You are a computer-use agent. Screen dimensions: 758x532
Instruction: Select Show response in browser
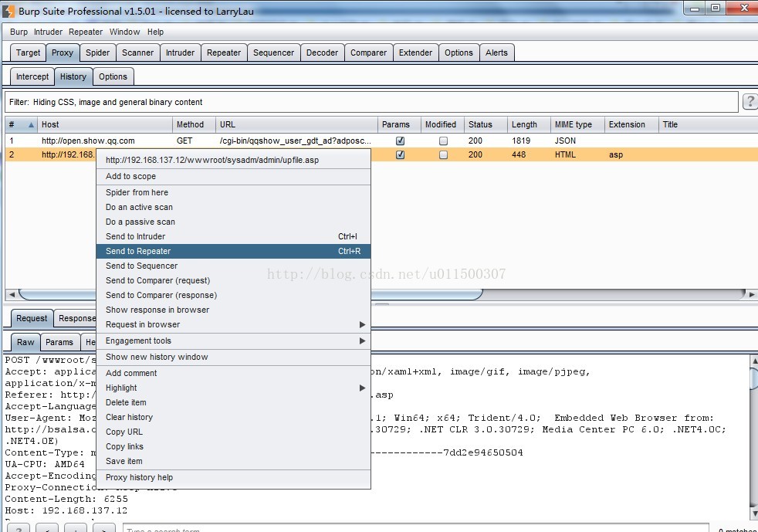pos(233,310)
